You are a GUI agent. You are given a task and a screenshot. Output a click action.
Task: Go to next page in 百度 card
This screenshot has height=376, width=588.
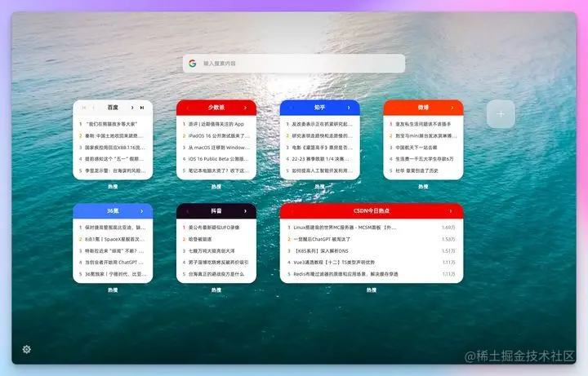coord(132,108)
